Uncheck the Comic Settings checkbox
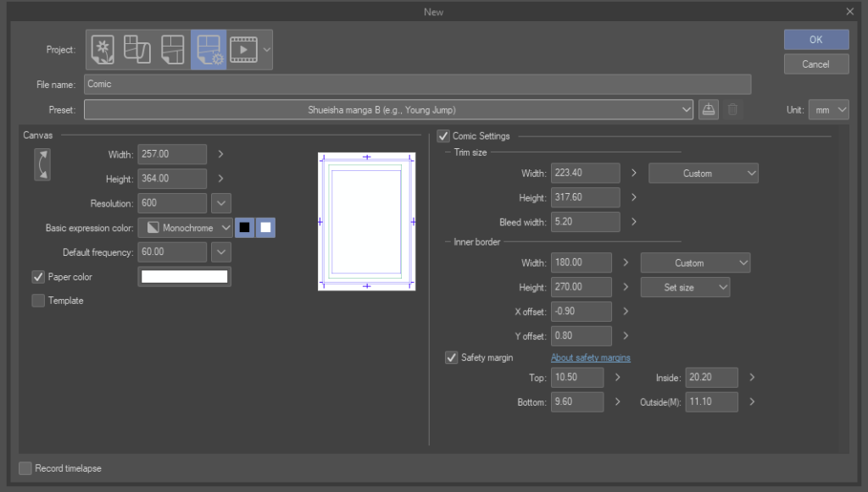The image size is (868, 492). tap(443, 136)
